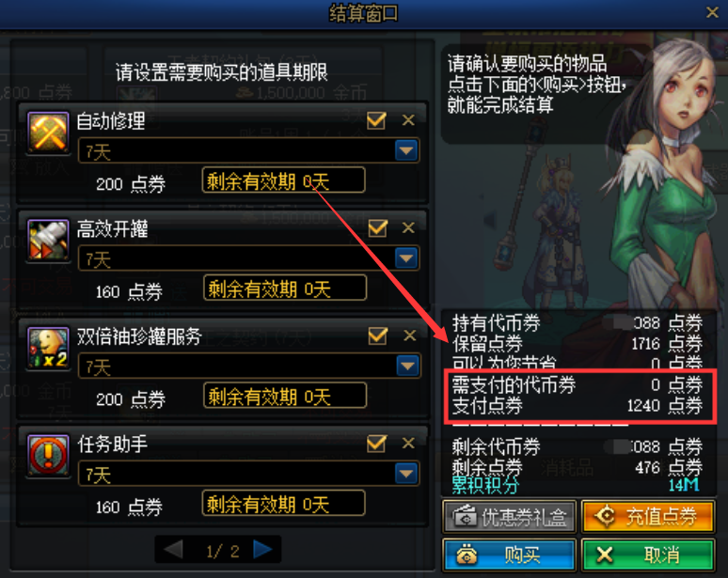Click the 双倍袖珍罐服务 x2 icon

(48, 348)
